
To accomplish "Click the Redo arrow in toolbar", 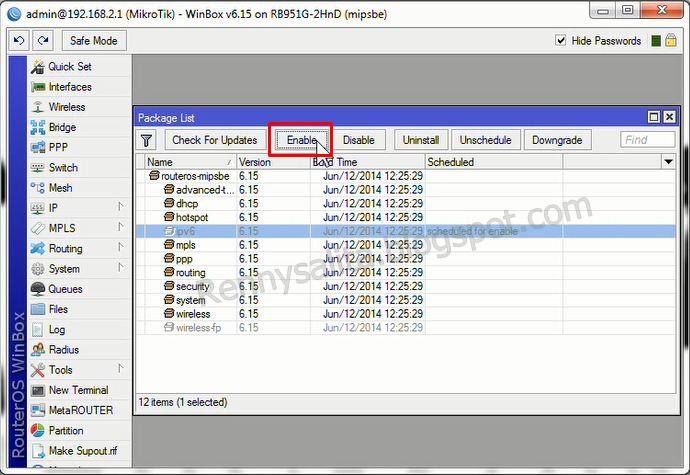I will click(43, 41).
